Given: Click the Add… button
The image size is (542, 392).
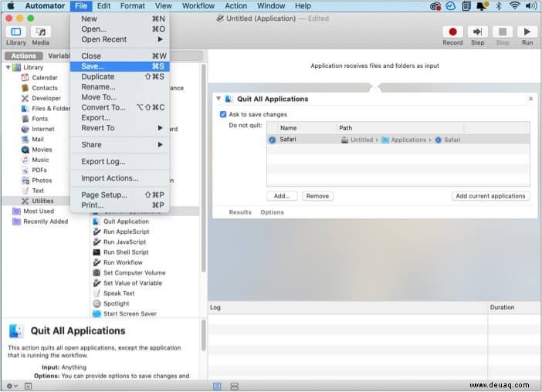Looking at the screenshot, I should 282,196.
